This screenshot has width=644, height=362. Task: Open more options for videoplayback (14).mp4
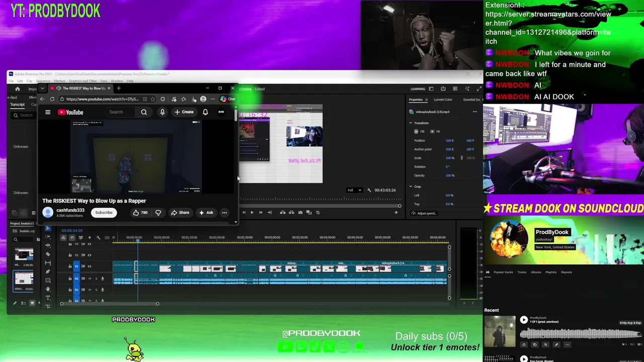474,112
